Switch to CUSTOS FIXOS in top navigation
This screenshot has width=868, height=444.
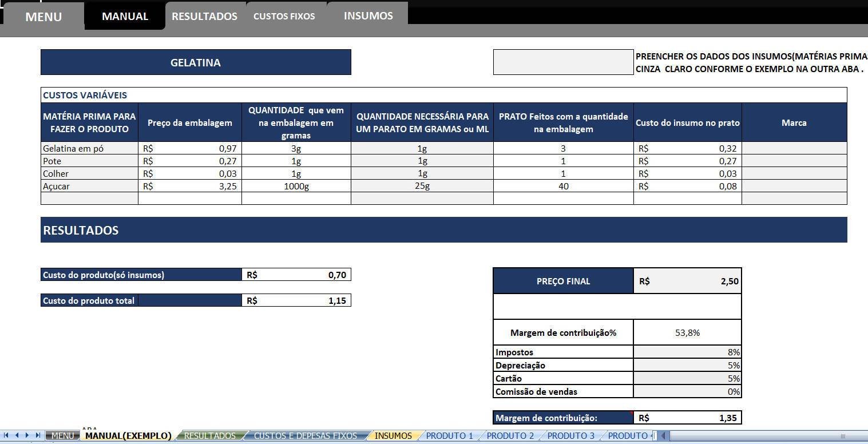point(284,16)
